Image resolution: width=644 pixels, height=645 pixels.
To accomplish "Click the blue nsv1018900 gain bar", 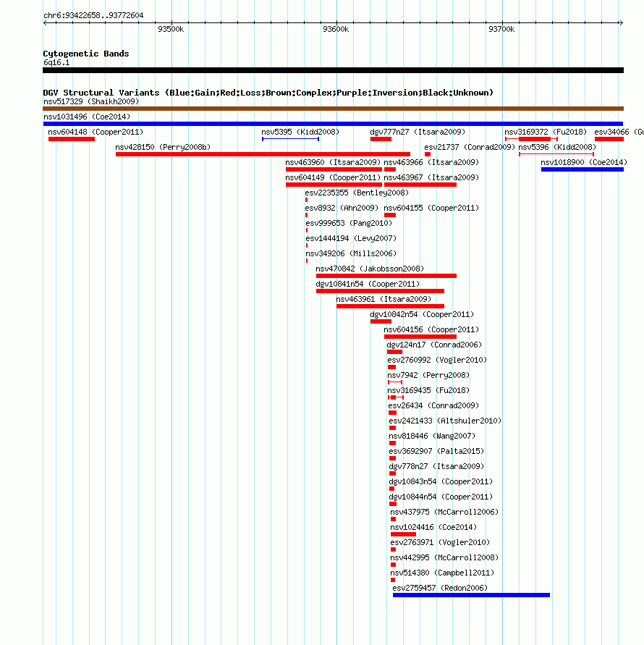I will [x=582, y=169].
